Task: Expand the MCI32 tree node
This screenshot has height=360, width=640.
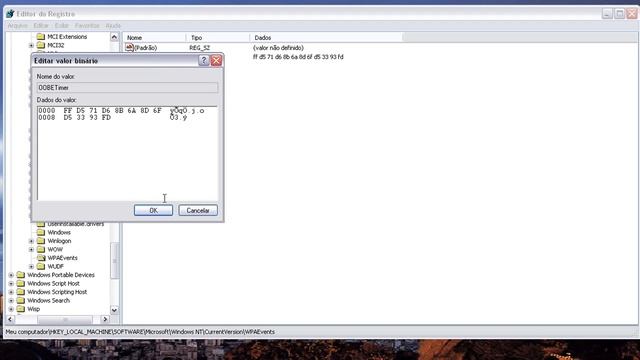Action: 31,45
